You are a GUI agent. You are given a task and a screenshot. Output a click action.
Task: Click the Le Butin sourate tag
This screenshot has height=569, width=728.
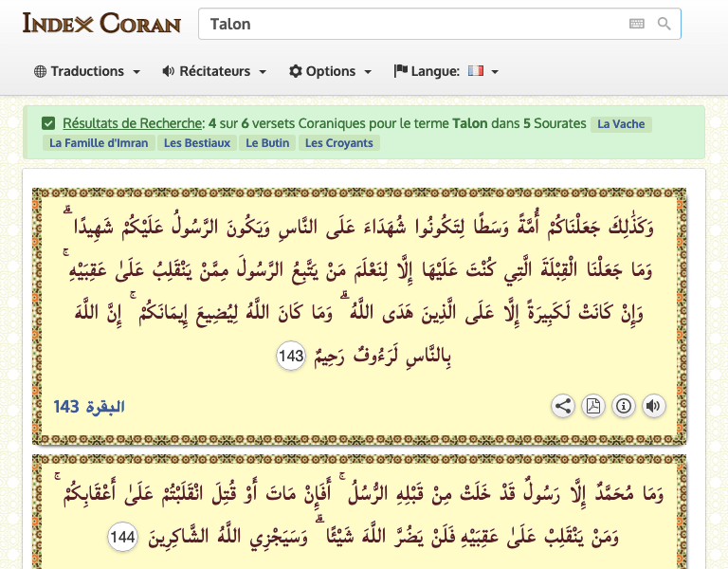tap(266, 143)
